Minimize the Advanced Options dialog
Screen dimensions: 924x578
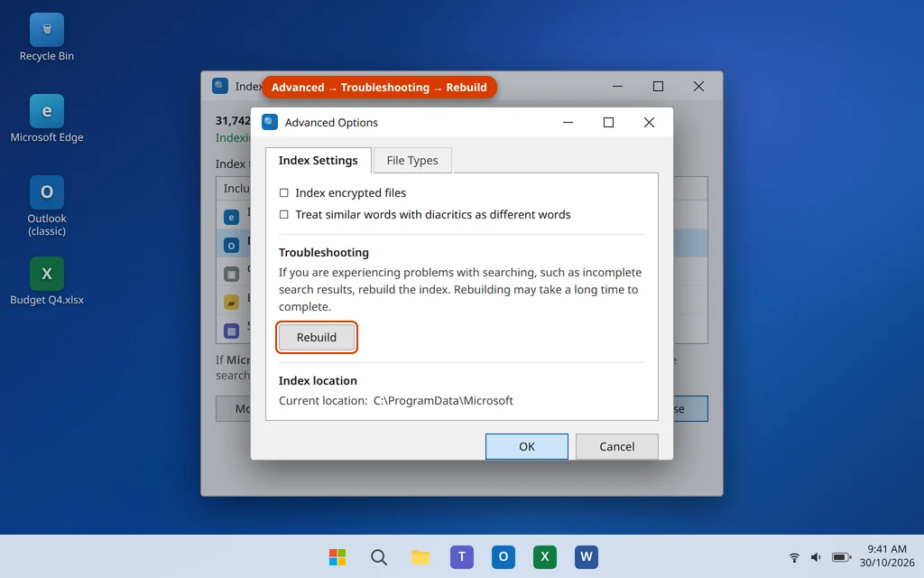point(568,122)
